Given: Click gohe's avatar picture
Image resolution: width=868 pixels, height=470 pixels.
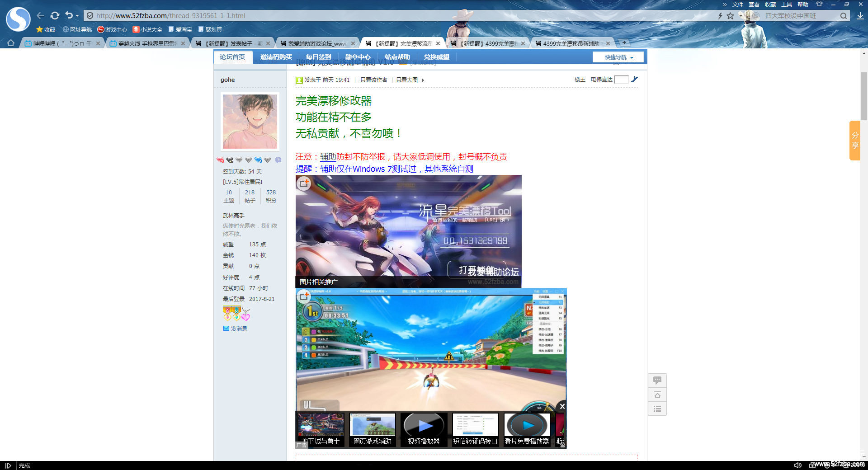Looking at the screenshot, I should (250, 122).
